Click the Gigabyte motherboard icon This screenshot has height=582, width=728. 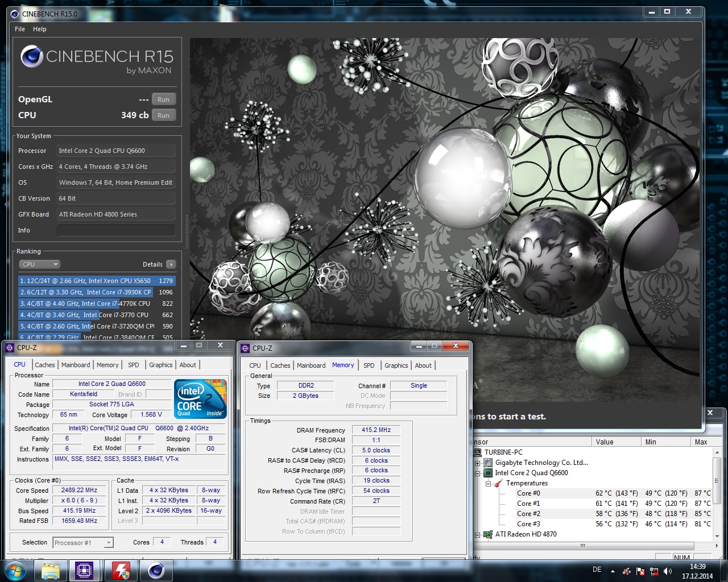click(x=488, y=463)
